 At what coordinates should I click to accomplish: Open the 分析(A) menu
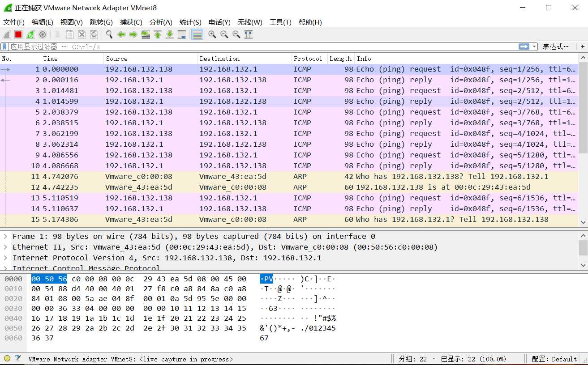pyautogui.click(x=161, y=22)
